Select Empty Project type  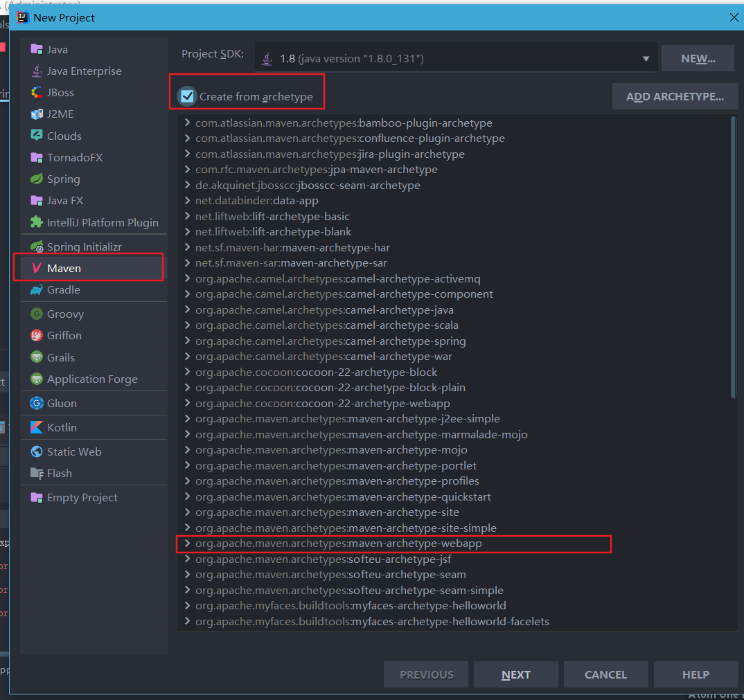pyautogui.click(x=94, y=498)
